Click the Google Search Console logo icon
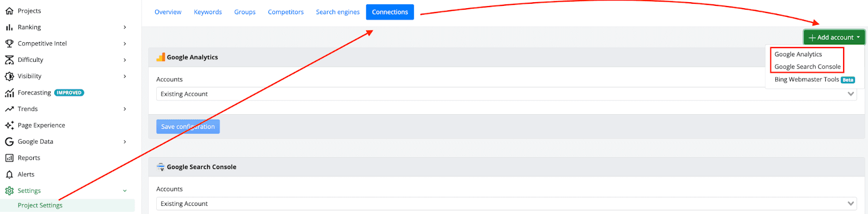 coord(161,167)
